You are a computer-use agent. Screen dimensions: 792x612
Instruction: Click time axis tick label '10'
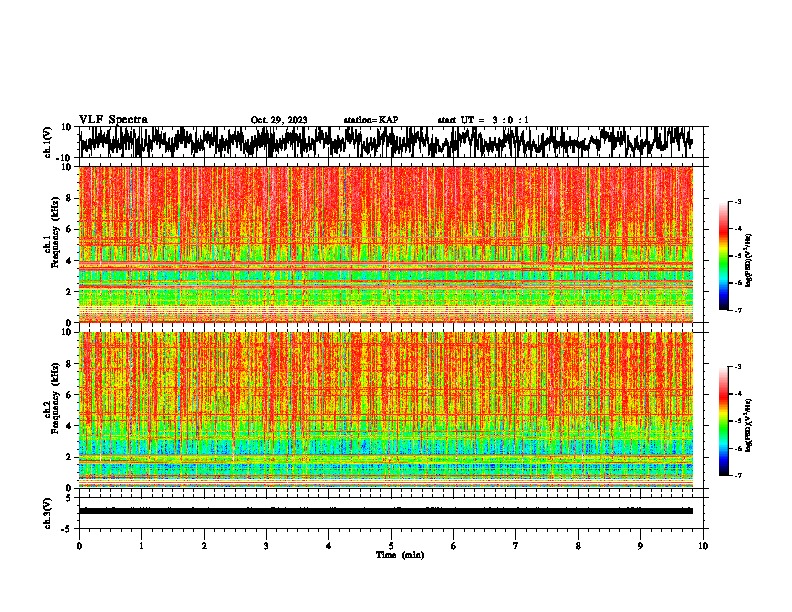pyautogui.click(x=703, y=546)
